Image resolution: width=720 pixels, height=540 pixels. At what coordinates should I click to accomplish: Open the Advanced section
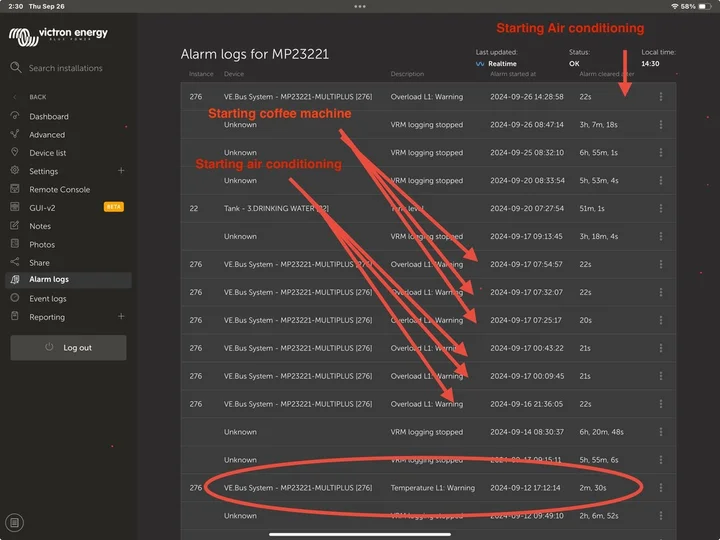[47, 135]
